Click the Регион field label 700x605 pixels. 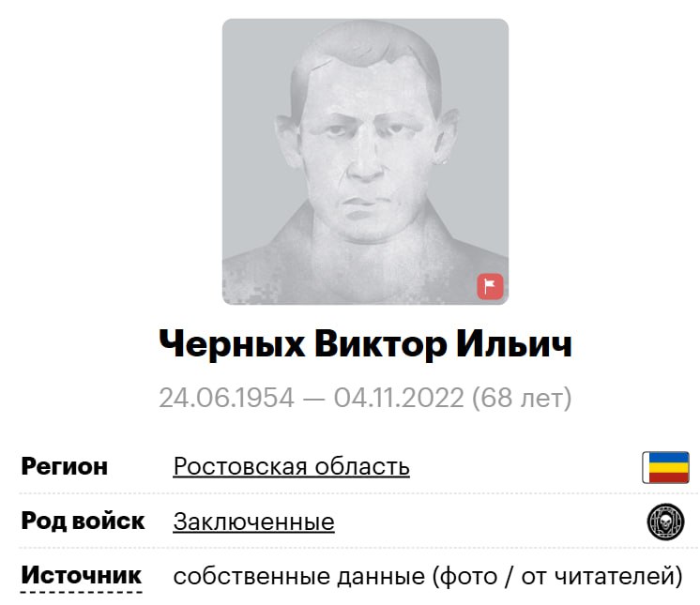(65, 467)
